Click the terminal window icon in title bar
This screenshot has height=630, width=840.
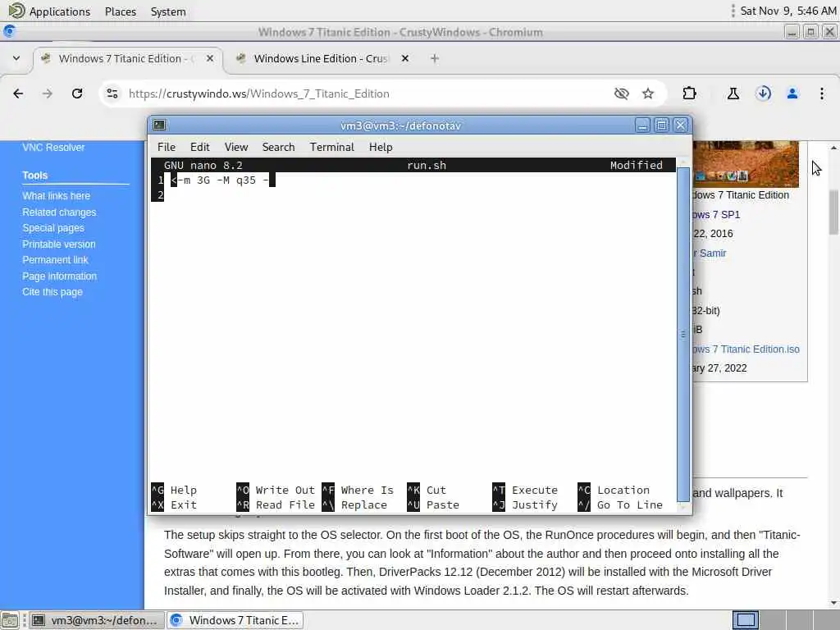(x=159, y=125)
